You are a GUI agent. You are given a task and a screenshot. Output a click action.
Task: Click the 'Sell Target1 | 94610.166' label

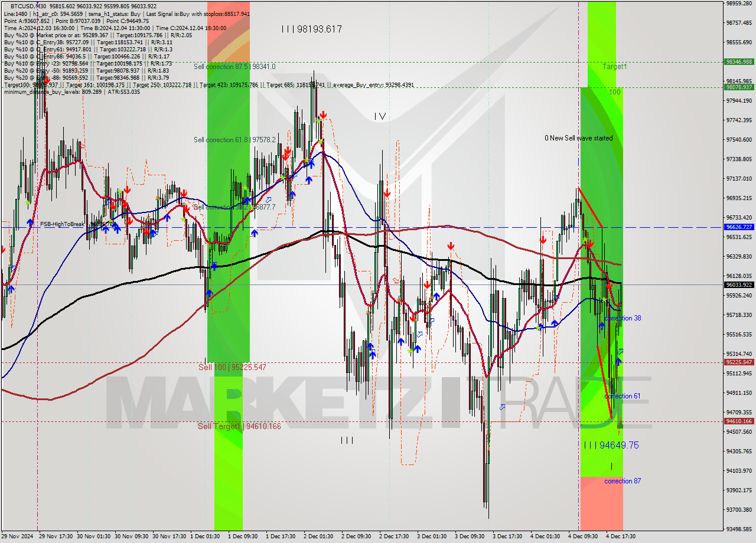pyautogui.click(x=239, y=426)
